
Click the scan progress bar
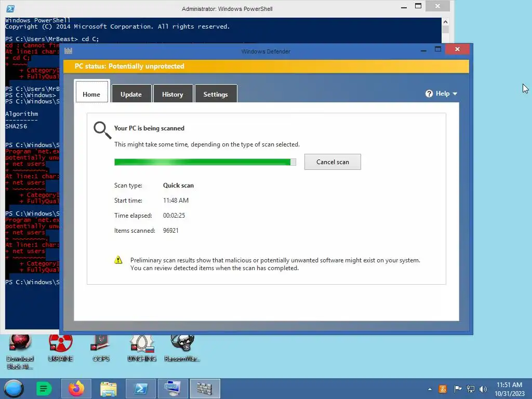point(205,162)
